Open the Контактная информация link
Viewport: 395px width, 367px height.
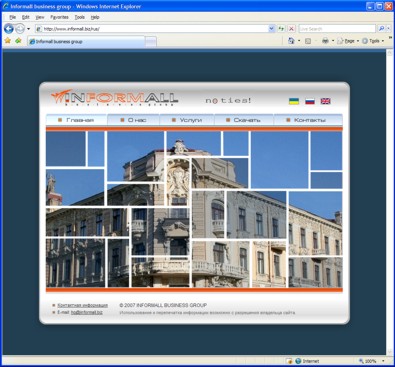(x=82, y=305)
